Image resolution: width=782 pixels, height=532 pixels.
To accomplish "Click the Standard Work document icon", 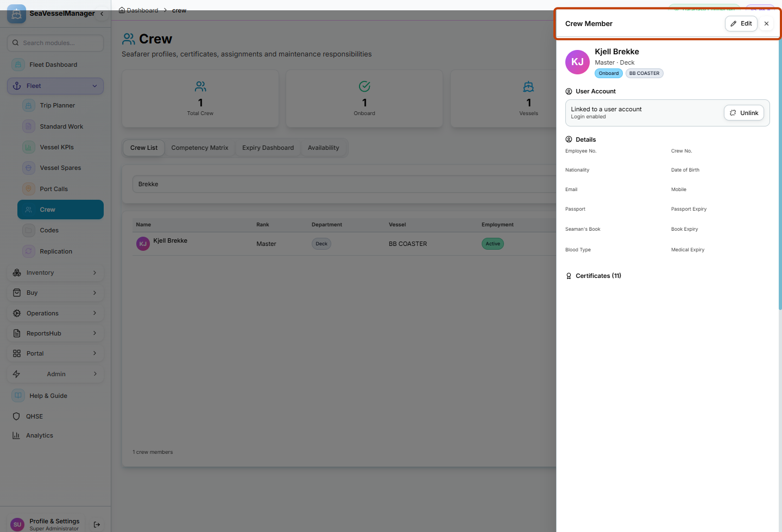I will coord(29,126).
